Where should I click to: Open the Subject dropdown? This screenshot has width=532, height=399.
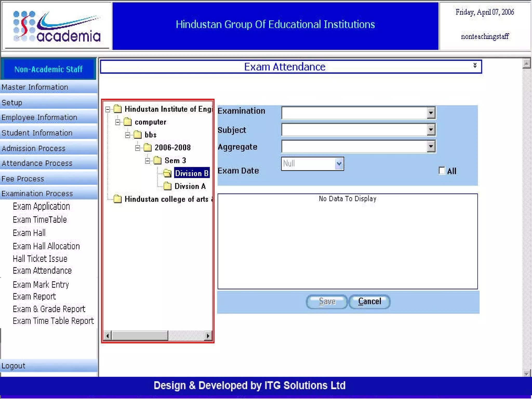[x=431, y=130]
